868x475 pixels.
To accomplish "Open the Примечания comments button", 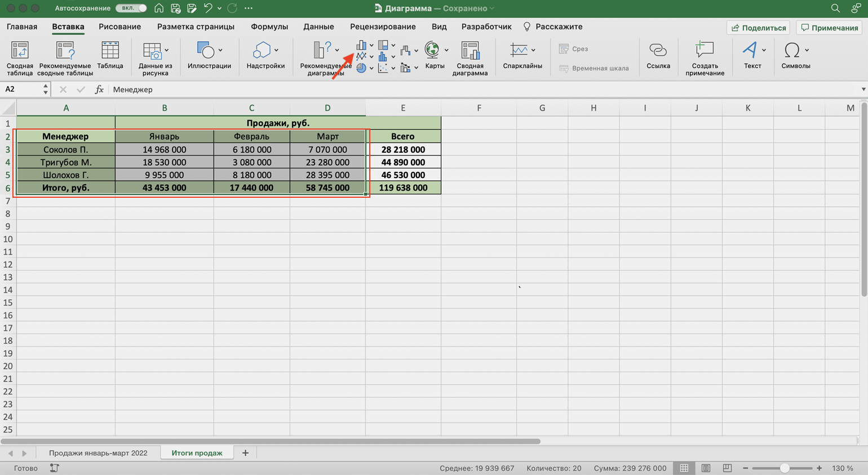I will [x=830, y=28].
